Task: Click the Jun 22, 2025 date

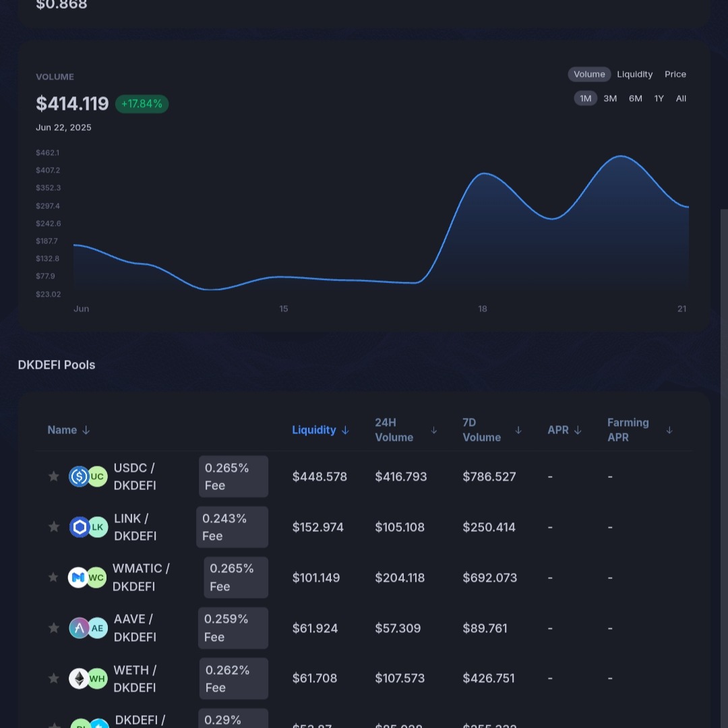Action: [63, 127]
